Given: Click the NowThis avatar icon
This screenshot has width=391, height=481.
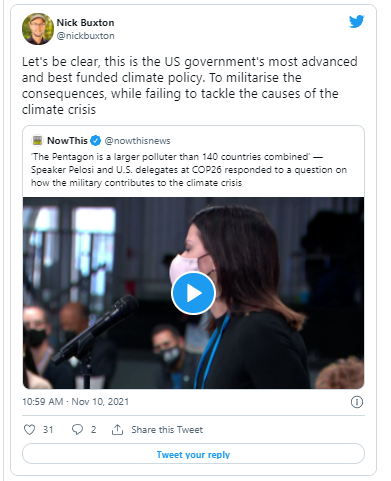Looking at the screenshot, I should click(38, 141).
